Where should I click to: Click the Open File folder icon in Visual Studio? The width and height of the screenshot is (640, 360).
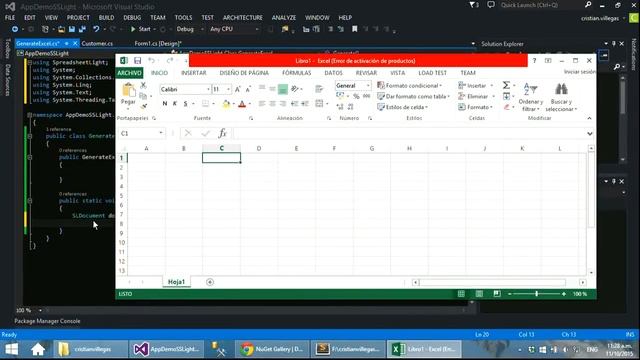click(61, 29)
